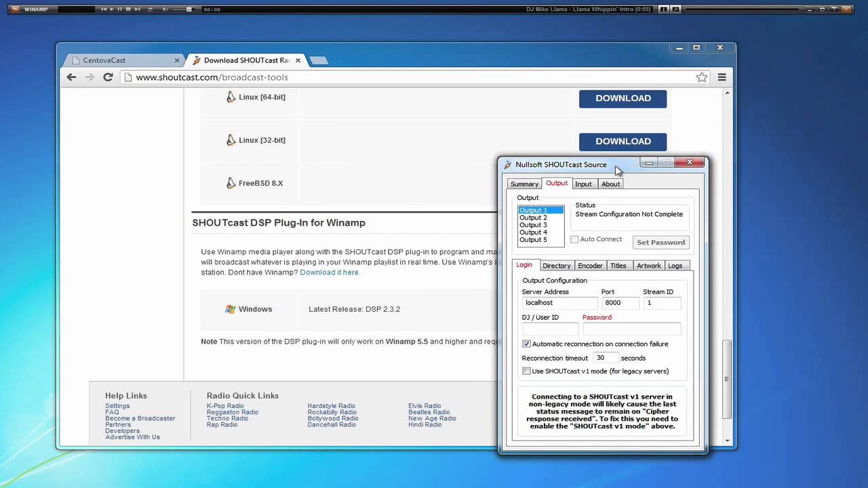Open a new browser tab

pos(319,60)
